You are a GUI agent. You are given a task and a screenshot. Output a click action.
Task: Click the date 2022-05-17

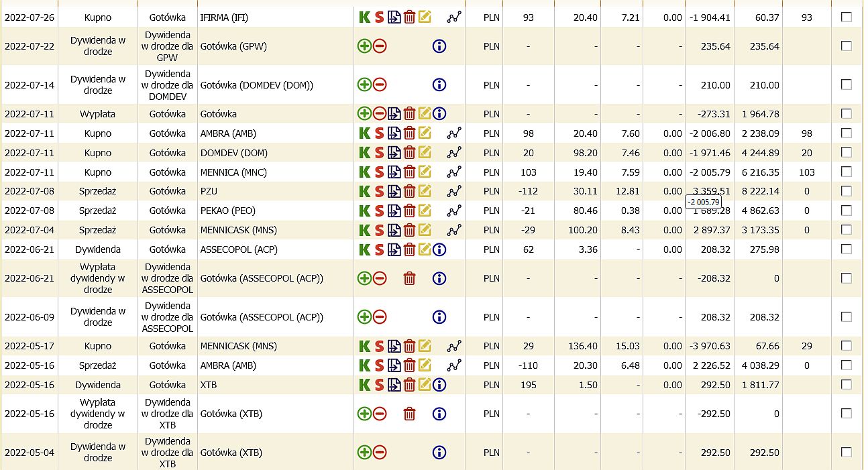(x=28, y=347)
